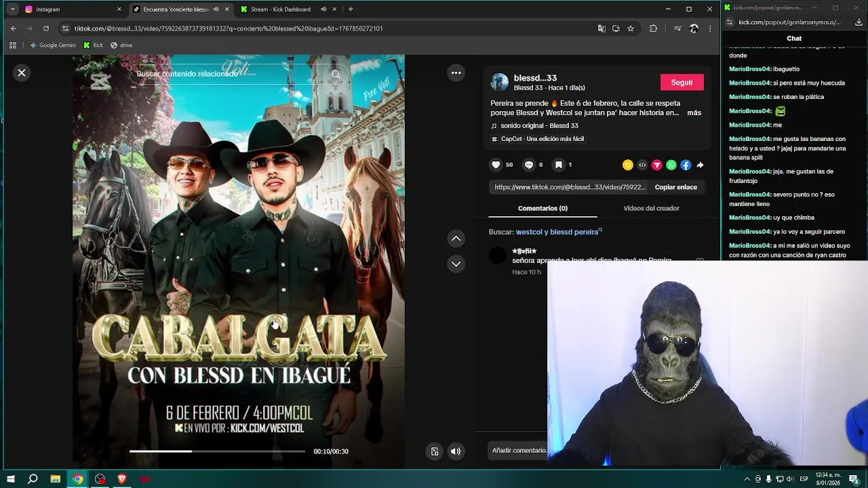Image resolution: width=868 pixels, height=488 pixels.
Task: Open search link 'westcol y blessd pereira'
Action: pos(558,232)
